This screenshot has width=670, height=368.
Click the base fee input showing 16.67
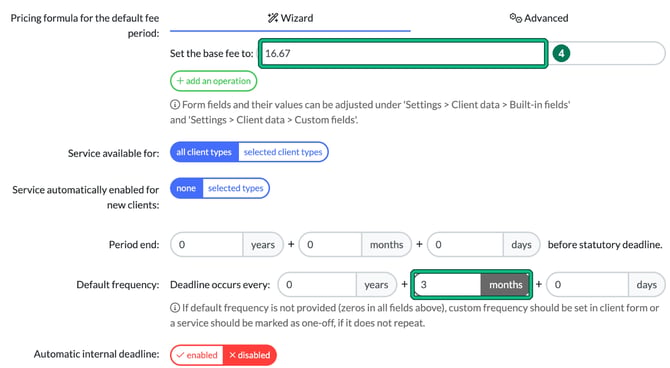[403, 53]
